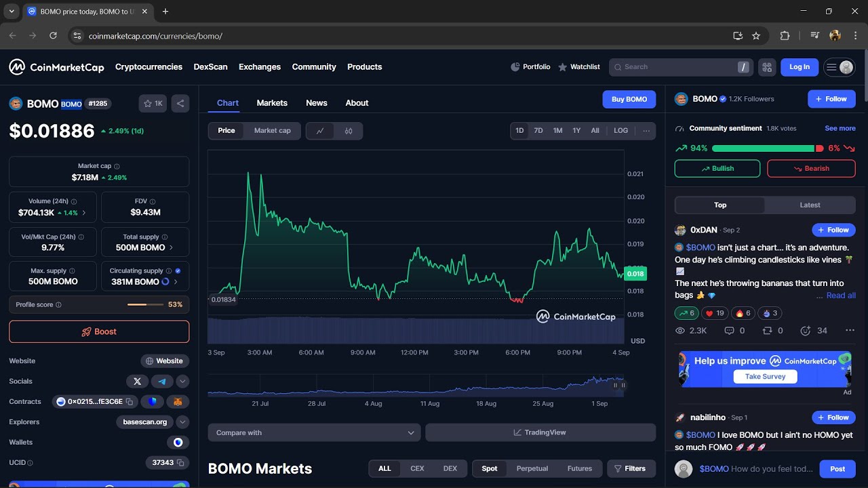Reload the browser page
This screenshot has width=868, height=488.
(x=53, y=36)
